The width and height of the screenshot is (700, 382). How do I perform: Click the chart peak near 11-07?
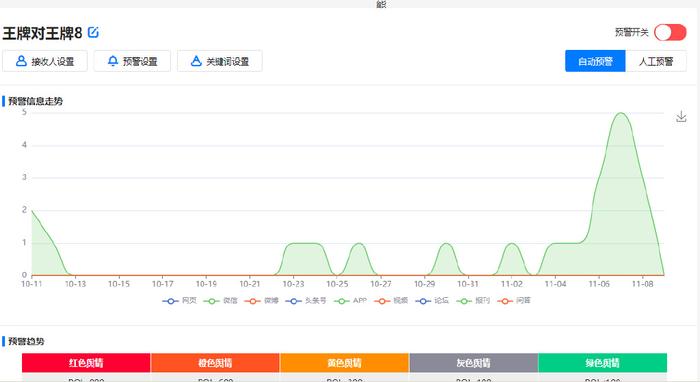point(621,113)
